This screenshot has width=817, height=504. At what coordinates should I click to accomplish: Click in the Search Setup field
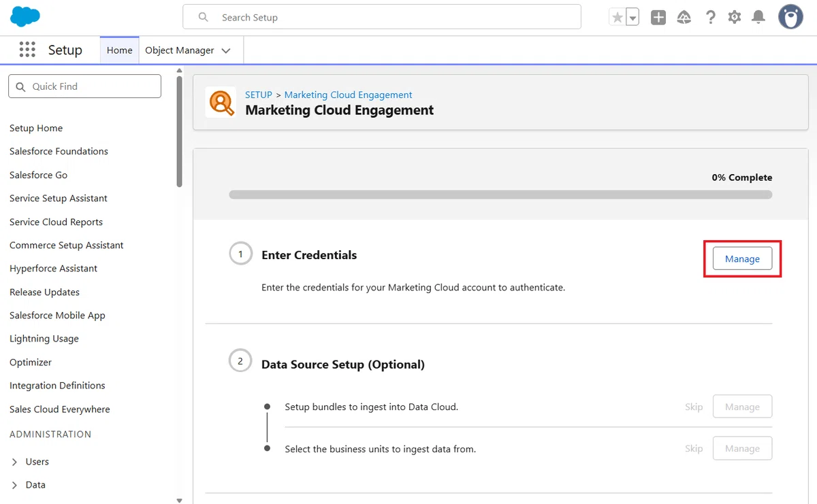pyautogui.click(x=382, y=17)
